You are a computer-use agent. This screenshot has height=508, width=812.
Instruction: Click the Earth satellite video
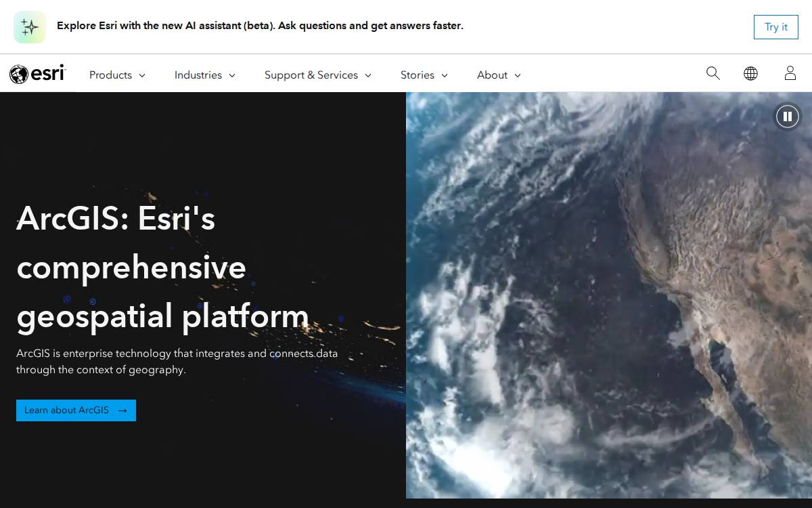coord(609,295)
